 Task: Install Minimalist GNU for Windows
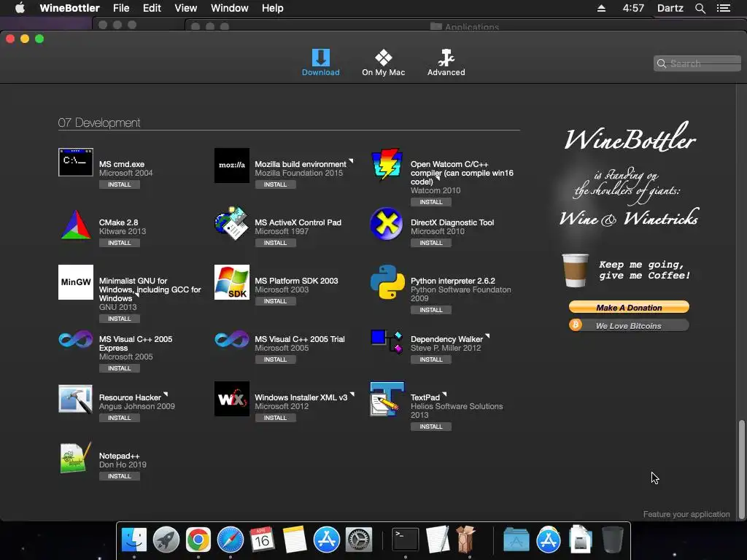point(119,319)
